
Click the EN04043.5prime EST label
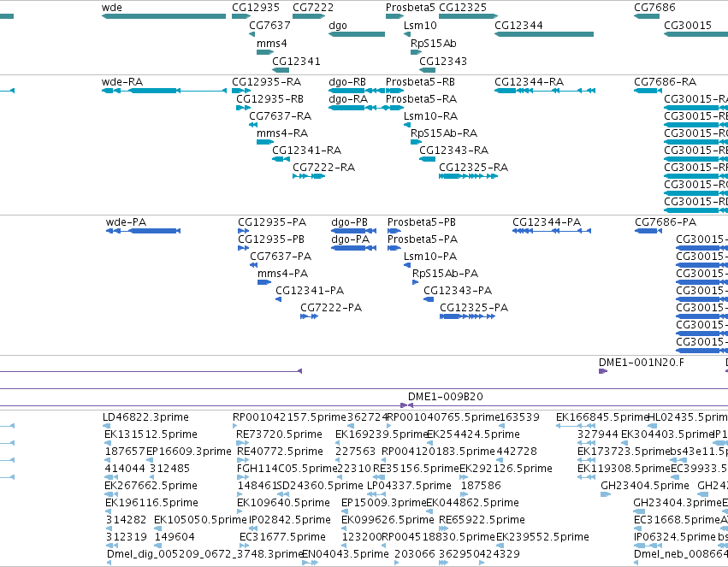point(346,554)
